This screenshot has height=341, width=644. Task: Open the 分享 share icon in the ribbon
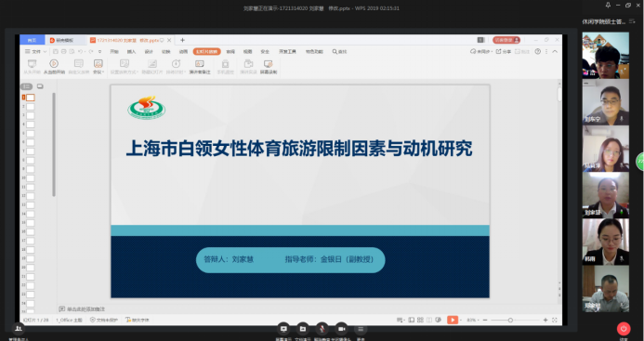(503, 51)
